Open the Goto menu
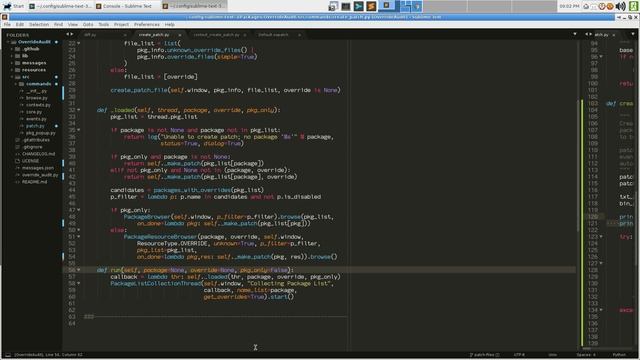This screenshot has width=640, height=360. coord(88,24)
